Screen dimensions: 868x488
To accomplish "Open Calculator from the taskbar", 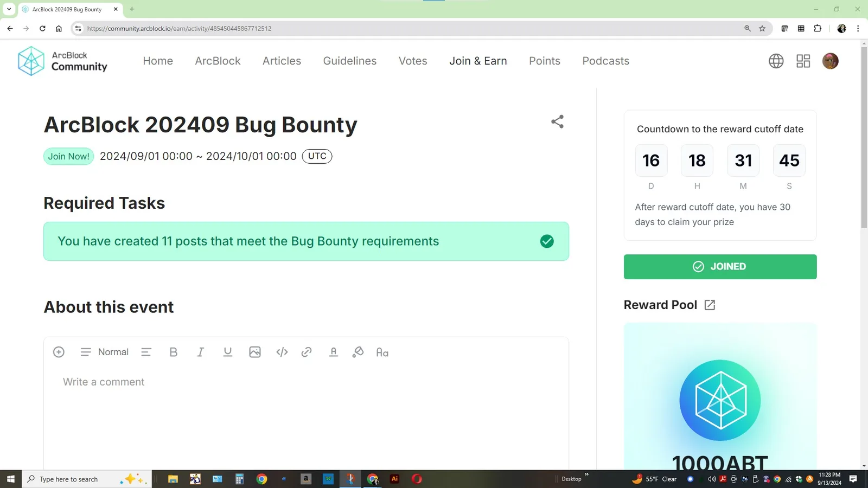I will [239, 479].
